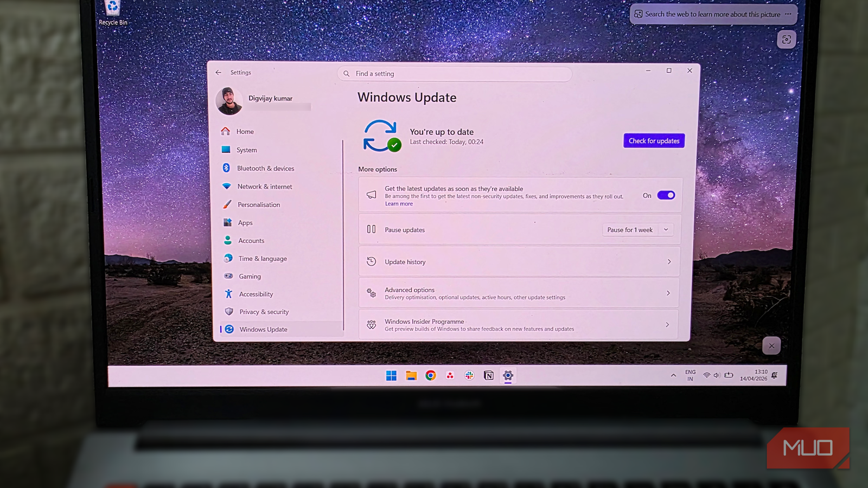Image resolution: width=868 pixels, height=488 pixels.
Task: Select Accounts in the Settings sidebar
Action: coord(251,240)
